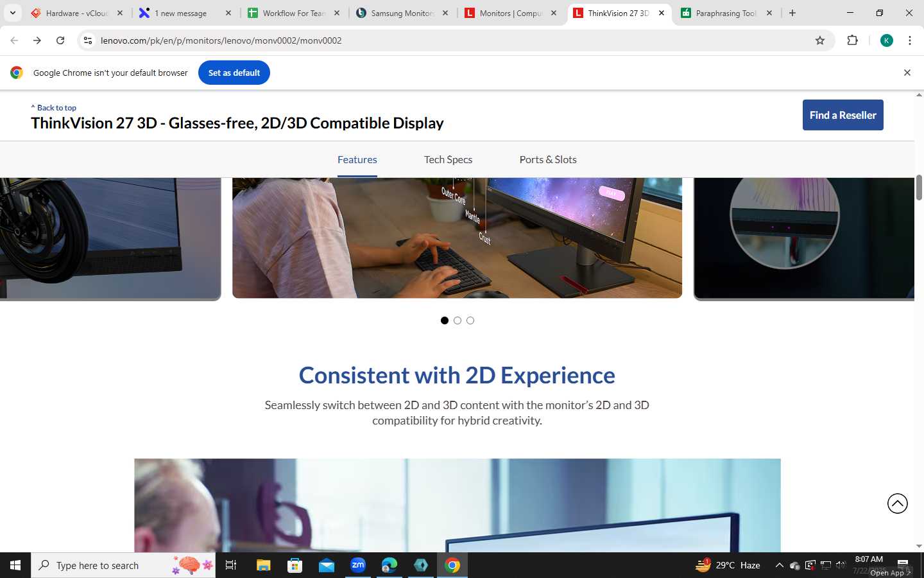
Task: Open Chrome's three-dot menu
Action: [910, 40]
